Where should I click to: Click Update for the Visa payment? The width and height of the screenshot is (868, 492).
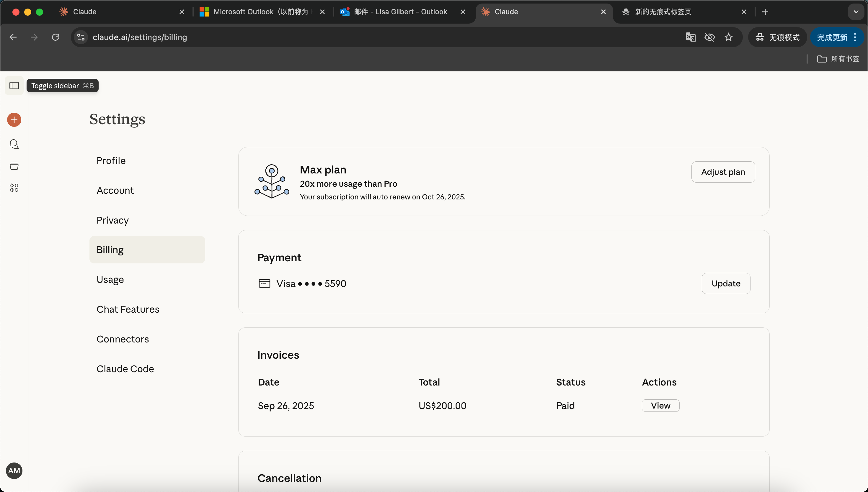(726, 283)
